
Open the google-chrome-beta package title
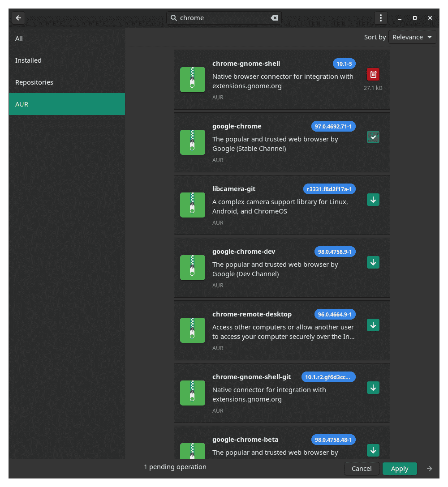click(246, 440)
